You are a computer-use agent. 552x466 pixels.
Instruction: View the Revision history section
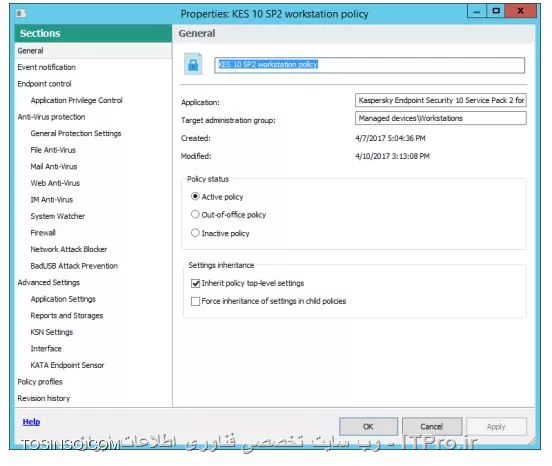point(44,398)
